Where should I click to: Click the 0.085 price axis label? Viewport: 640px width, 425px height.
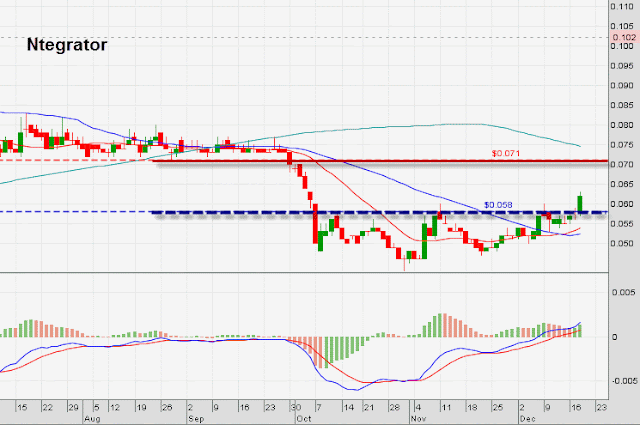click(622, 105)
